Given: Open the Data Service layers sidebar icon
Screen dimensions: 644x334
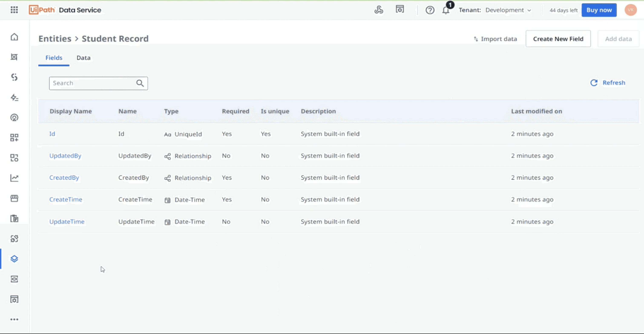Looking at the screenshot, I should [14, 259].
